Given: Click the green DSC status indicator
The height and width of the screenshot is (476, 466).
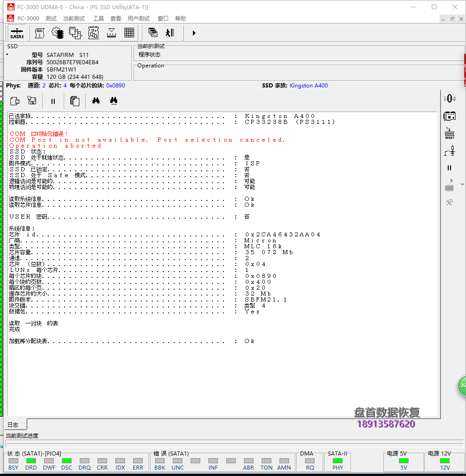Looking at the screenshot, I should [x=67, y=461].
